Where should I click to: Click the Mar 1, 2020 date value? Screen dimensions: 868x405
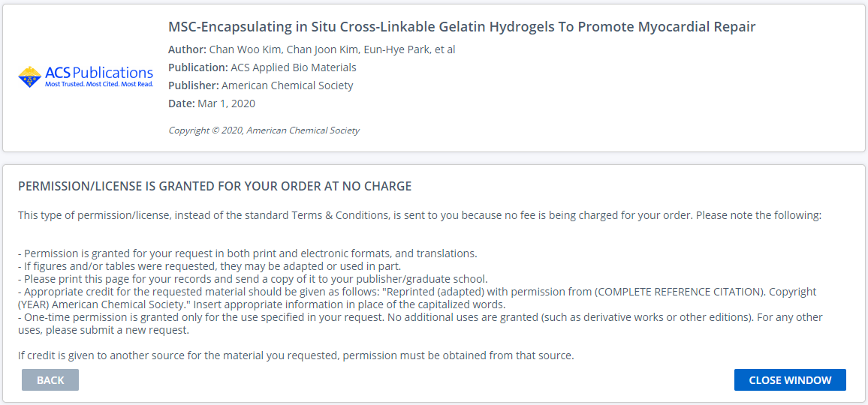[226, 103]
